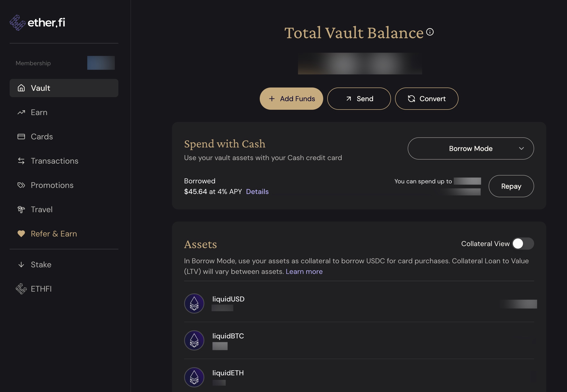Viewport: 567px width, 392px height.
Task: Click the ether.fi logo icon
Action: point(17,23)
